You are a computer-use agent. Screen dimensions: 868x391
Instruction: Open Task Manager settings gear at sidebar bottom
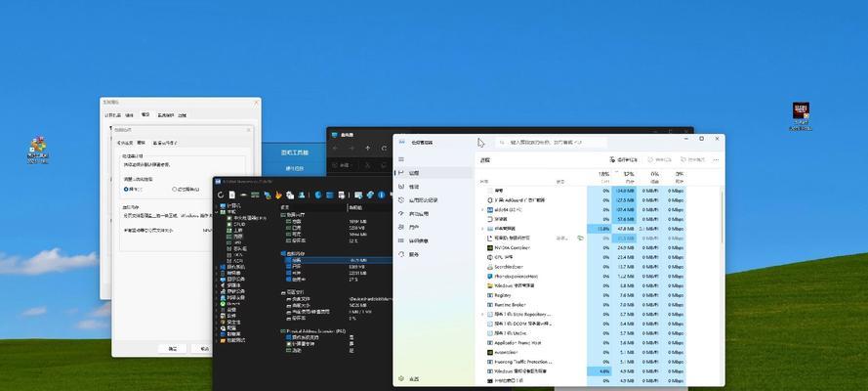401,379
